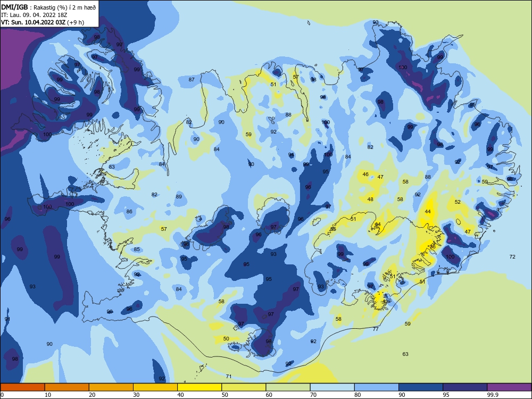Pick the pale yellow 50–60 legend swatch
This screenshot has width=532, height=399.
click(244, 387)
